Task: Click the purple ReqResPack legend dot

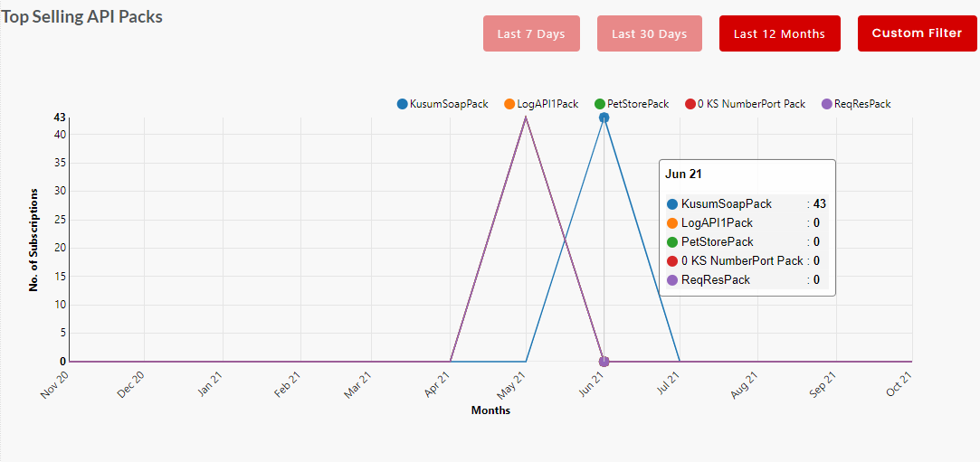Action: 827,104
